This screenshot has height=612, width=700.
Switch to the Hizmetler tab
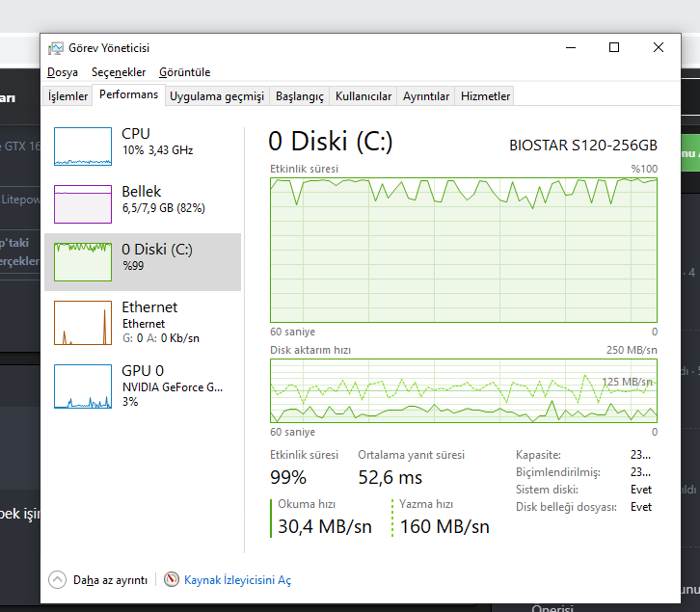(x=485, y=96)
